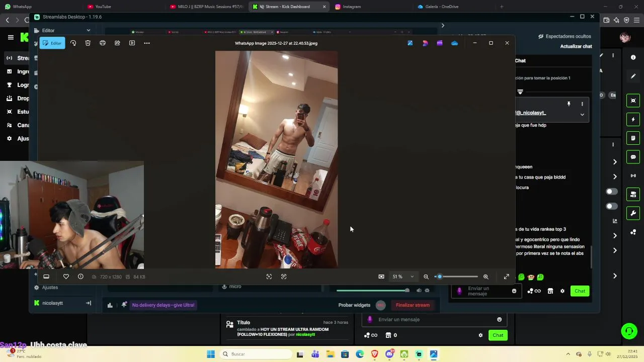
Task: Adjust the micro audio volume slider
Action: point(373,290)
